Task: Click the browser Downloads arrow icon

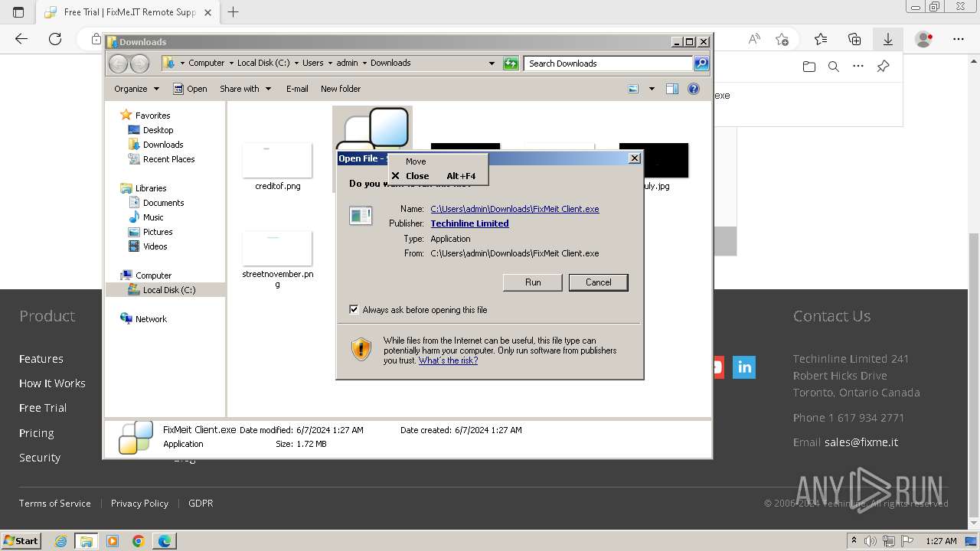Action: coord(888,39)
